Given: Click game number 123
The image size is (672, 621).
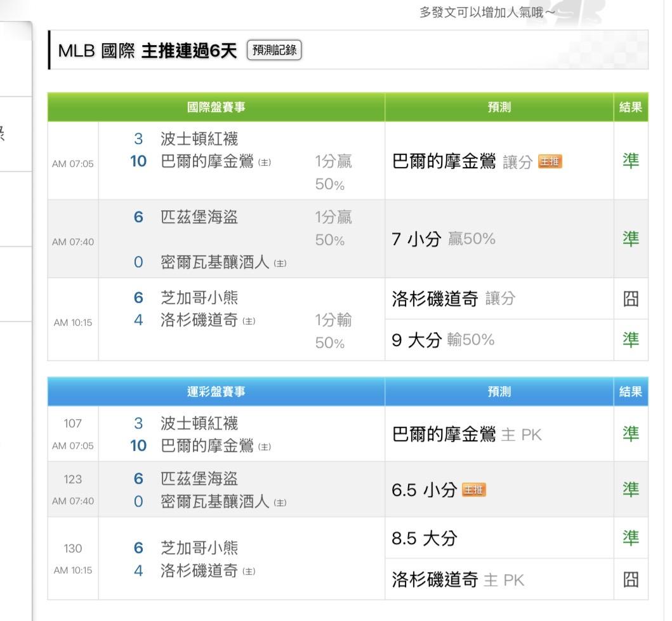Looking at the screenshot, I should coord(72,479).
